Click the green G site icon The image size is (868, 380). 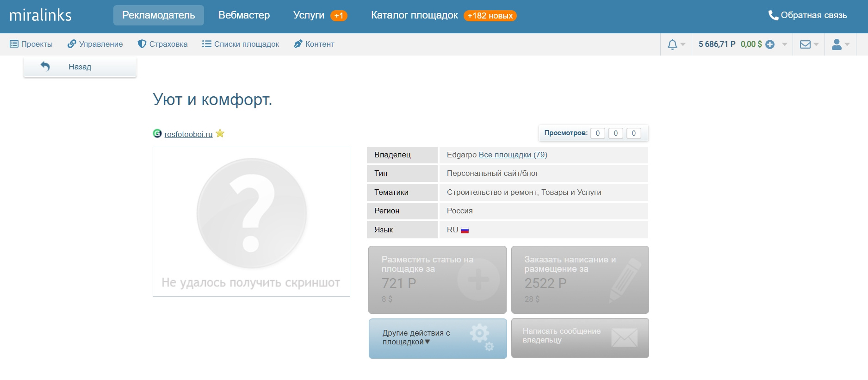click(157, 133)
